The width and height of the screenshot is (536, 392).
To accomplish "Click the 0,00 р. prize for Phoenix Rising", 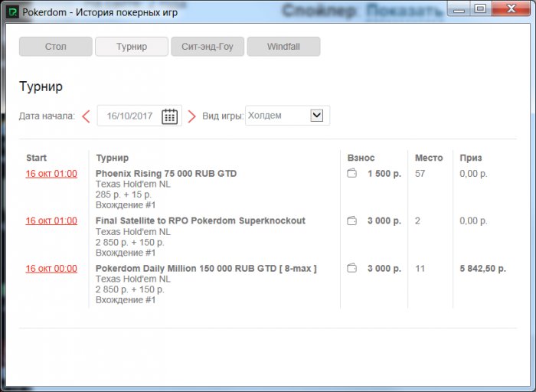I will coord(473,174).
